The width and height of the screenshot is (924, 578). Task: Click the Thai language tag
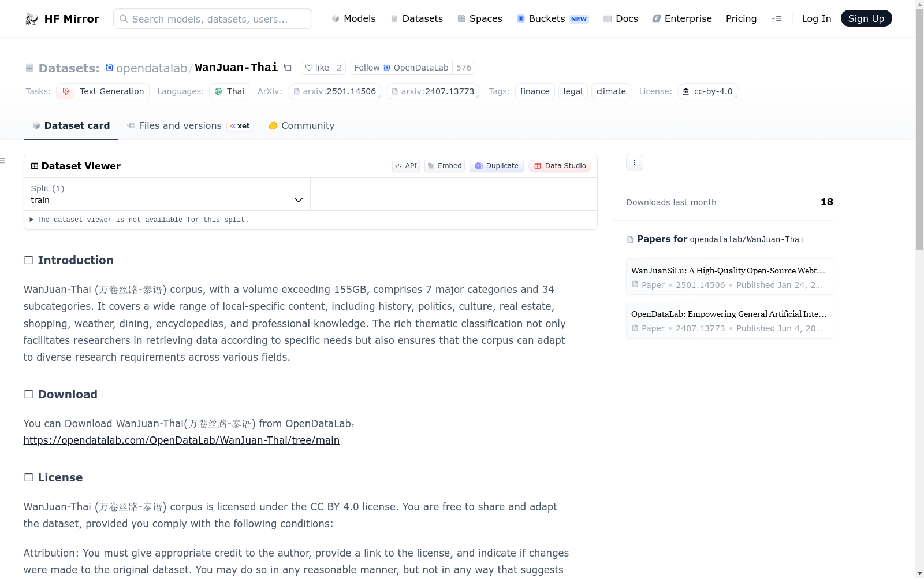point(229,91)
